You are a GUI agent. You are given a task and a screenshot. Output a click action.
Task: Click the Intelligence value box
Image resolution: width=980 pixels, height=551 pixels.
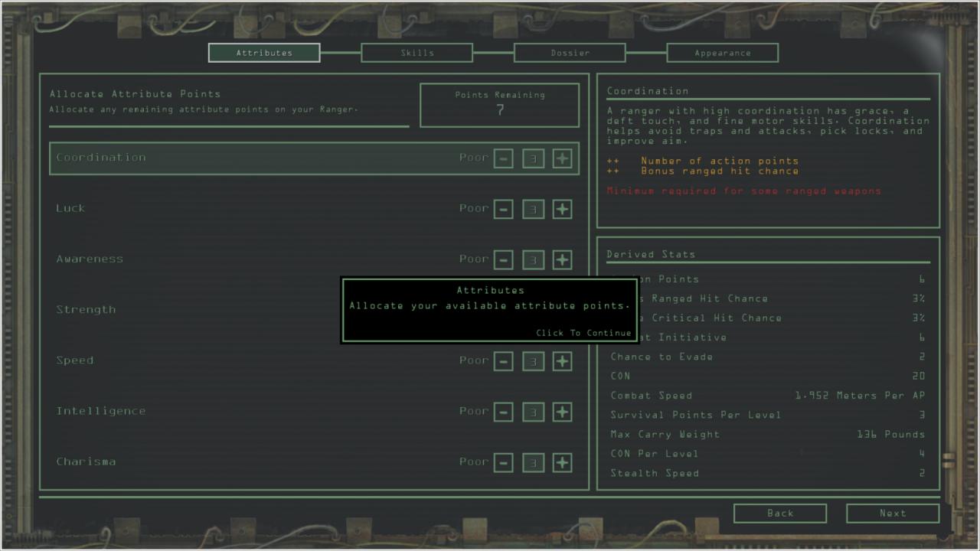click(x=533, y=412)
